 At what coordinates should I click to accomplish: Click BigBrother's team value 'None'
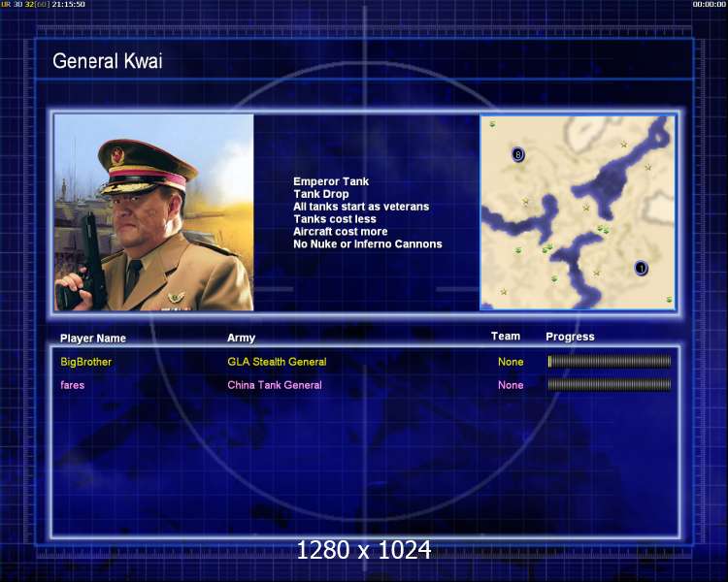tap(511, 362)
